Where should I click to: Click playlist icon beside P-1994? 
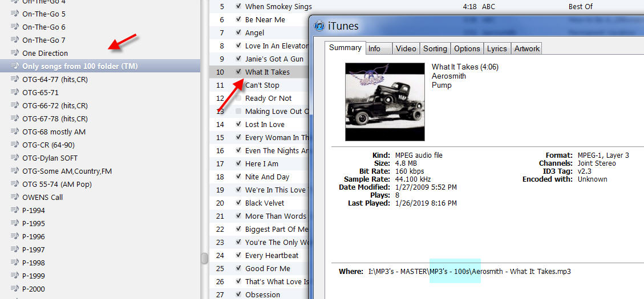click(15, 210)
